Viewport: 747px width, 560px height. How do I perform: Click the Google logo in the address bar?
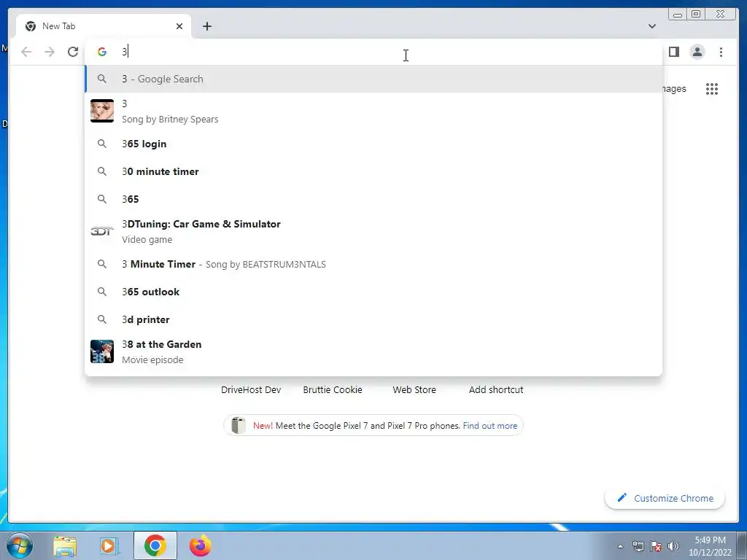pos(102,52)
